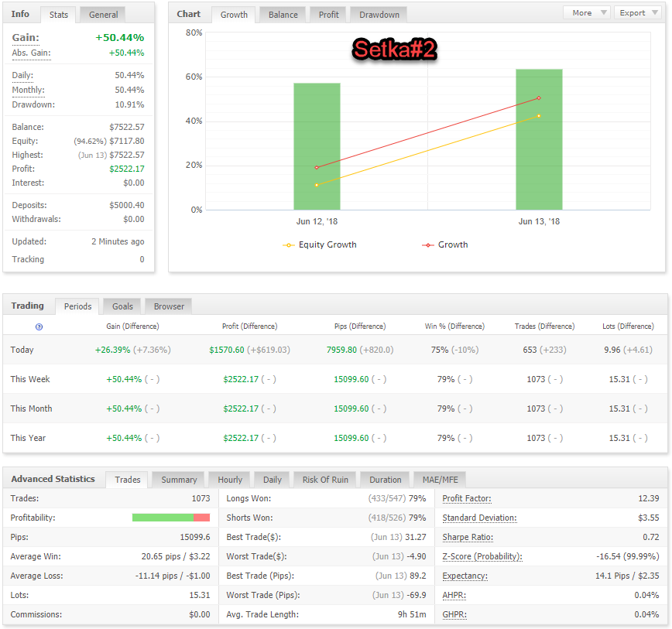672x629 pixels.
Task: Open the MAE/MFE statistics tab
Action: (440, 480)
